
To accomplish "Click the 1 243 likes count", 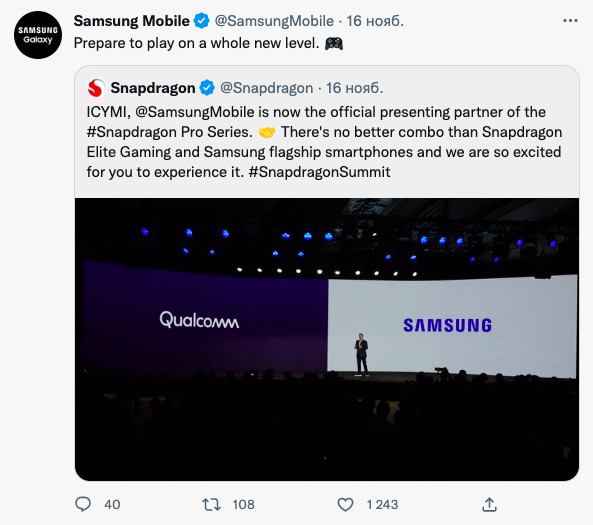I will point(382,505).
